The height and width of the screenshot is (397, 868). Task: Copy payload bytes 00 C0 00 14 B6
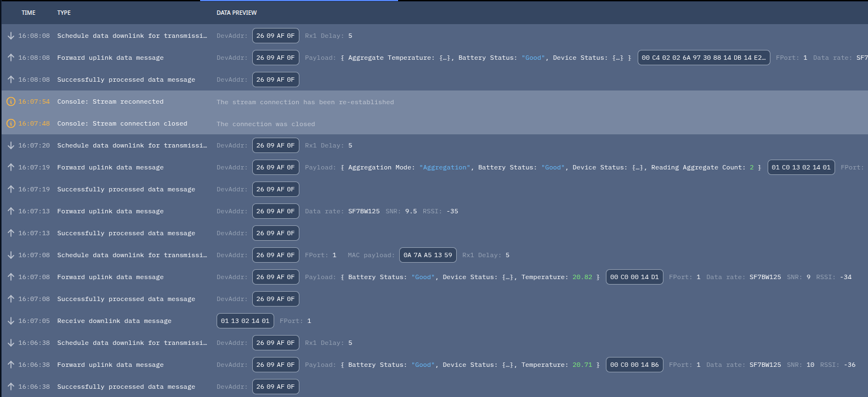[634, 365]
